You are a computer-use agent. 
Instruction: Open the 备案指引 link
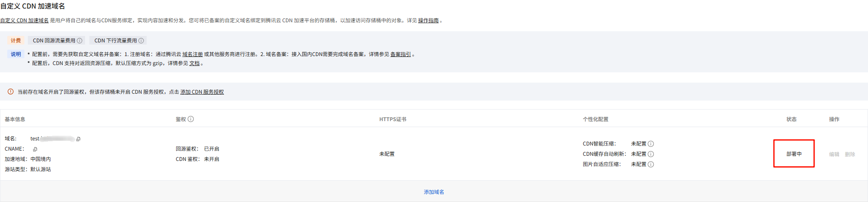point(401,54)
